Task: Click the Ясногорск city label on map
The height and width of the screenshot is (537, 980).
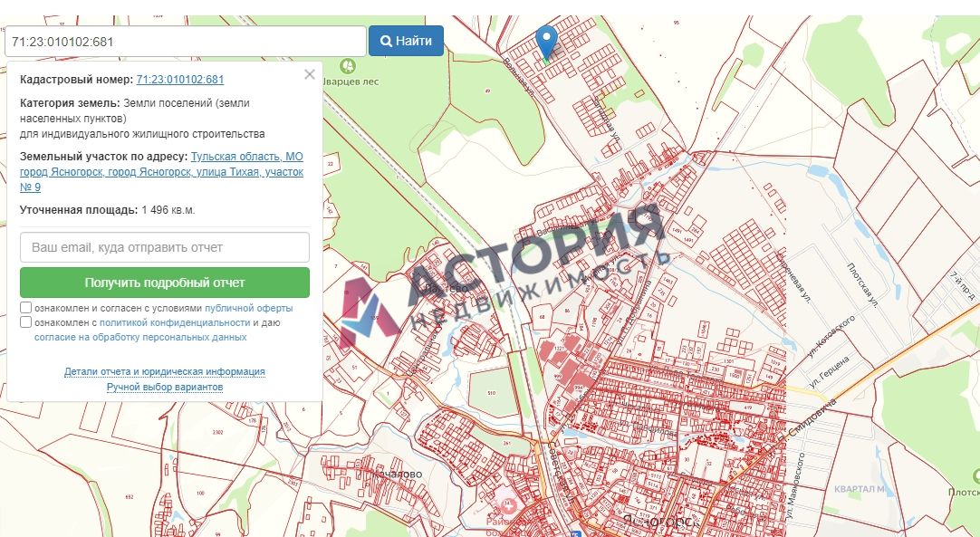Action: [x=659, y=521]
